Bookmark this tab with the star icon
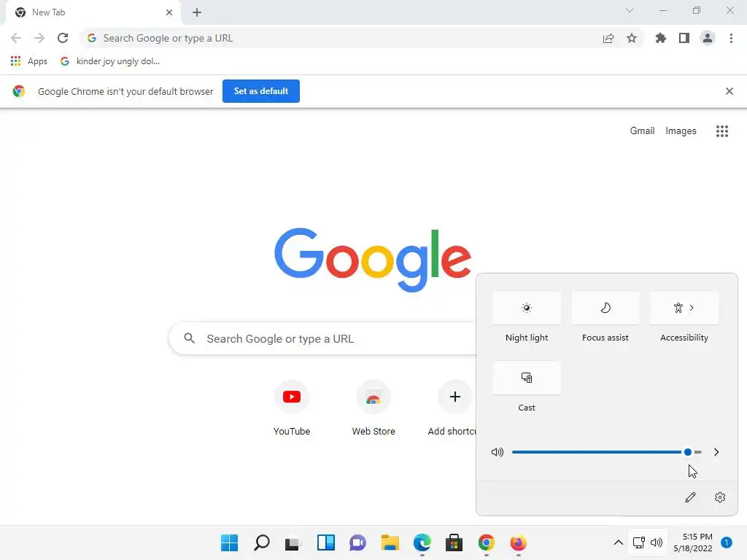The image size is (747, 560). click(632, 38)
